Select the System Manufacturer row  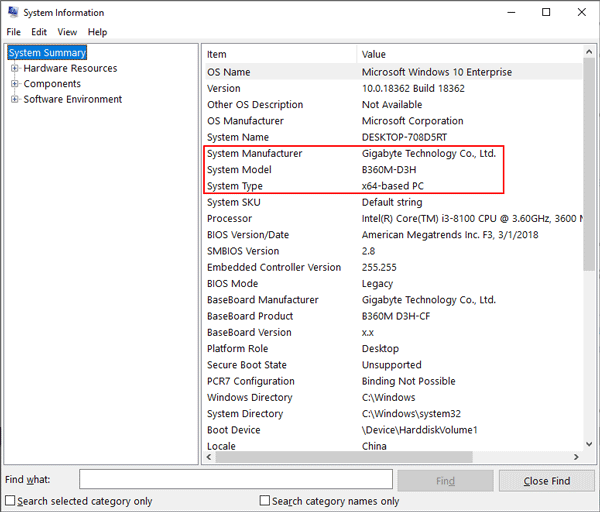(x=393, y=153)
